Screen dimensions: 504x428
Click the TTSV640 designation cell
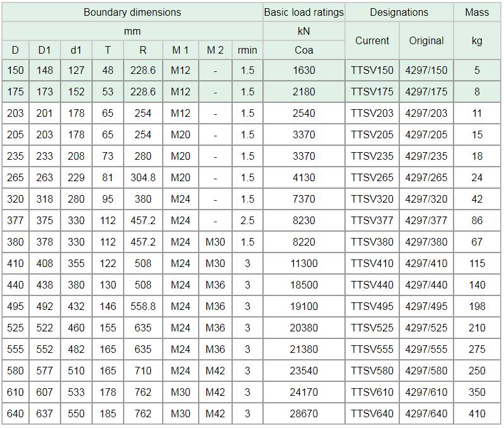[x=372, y=413]
